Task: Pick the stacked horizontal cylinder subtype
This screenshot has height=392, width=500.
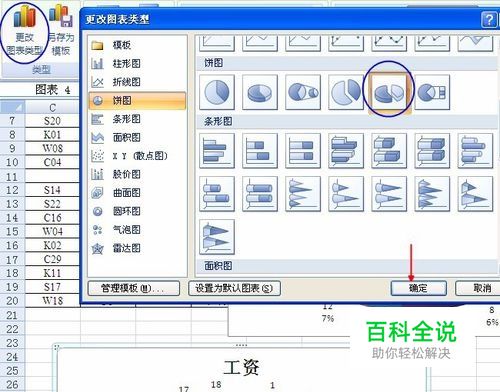Action: [217, 194]
